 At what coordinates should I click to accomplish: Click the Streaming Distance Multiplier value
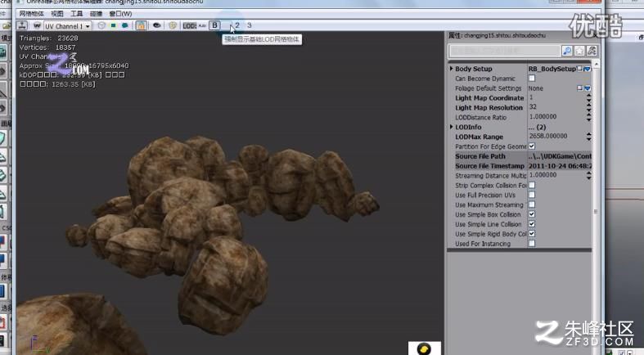click(x=543, y=175)
